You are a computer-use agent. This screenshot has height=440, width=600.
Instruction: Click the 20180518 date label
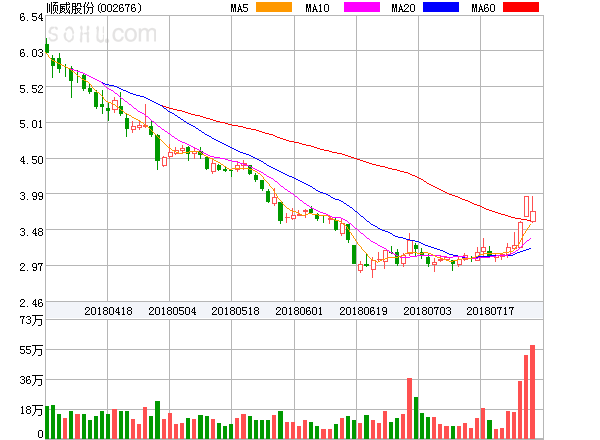click(235, 311)
